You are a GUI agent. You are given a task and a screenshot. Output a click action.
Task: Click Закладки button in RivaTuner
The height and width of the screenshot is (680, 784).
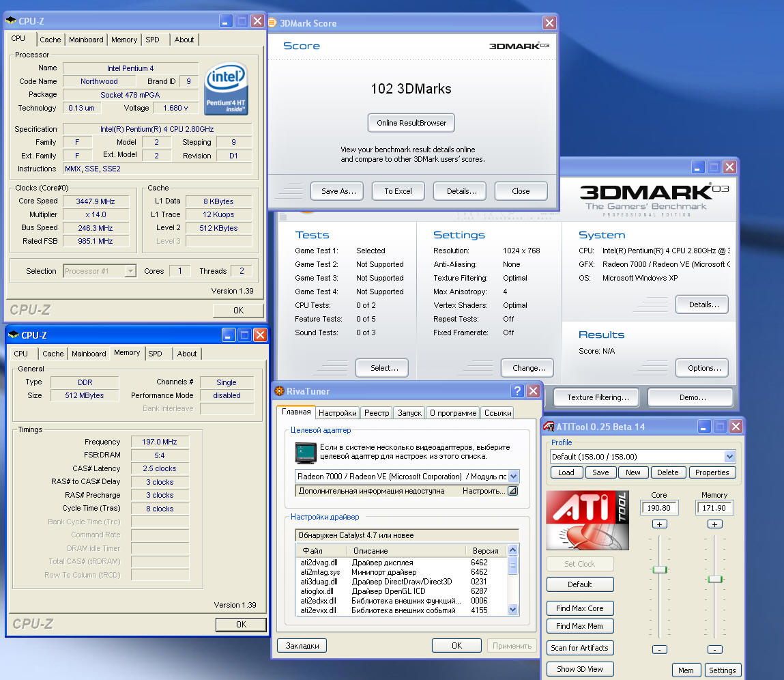tap(302, 645)
